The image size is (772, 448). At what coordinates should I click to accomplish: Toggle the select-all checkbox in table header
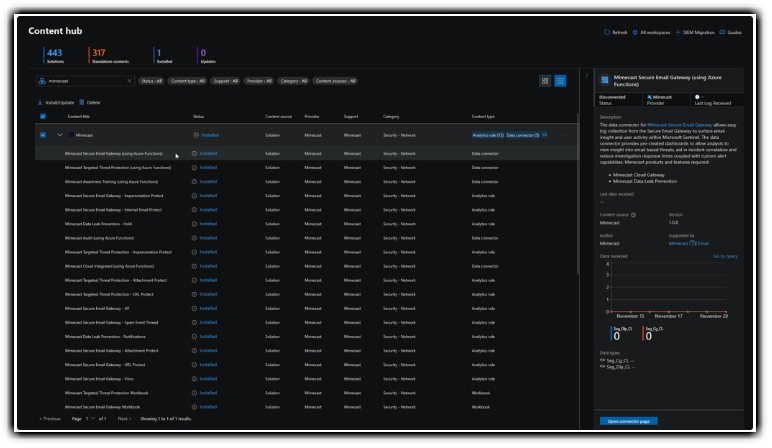coord(42,116)
